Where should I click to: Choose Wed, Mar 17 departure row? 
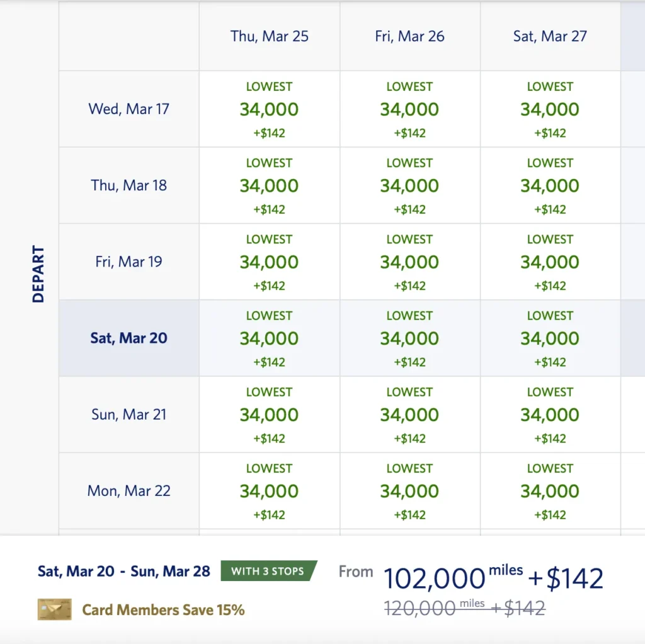click(x=128, y=109)
